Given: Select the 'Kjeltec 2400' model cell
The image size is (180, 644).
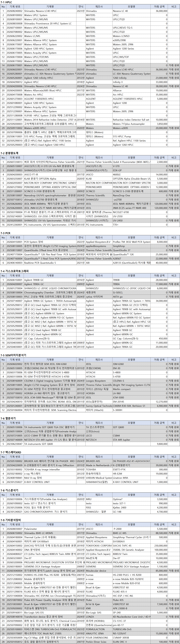Looking at the screenshot, I should 131,508.
